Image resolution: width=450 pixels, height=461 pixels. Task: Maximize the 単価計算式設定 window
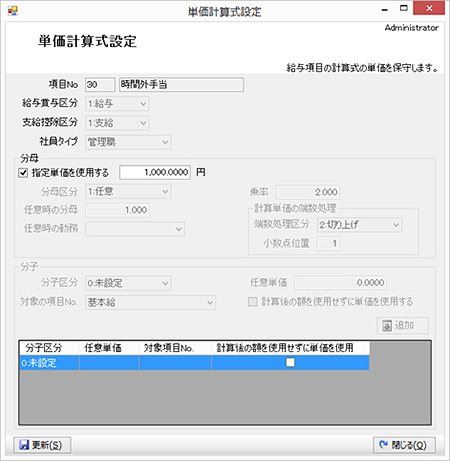pos(404,8)
